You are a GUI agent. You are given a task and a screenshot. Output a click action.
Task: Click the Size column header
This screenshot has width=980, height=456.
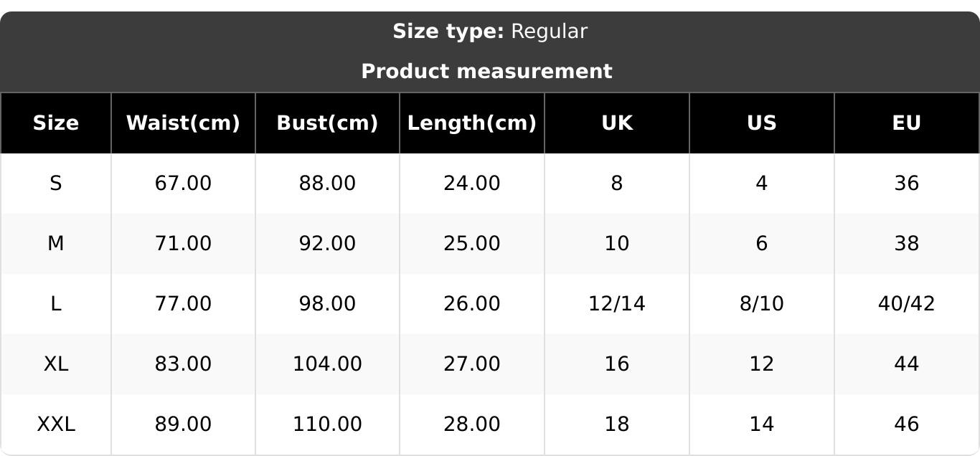[x=56, y=123]
